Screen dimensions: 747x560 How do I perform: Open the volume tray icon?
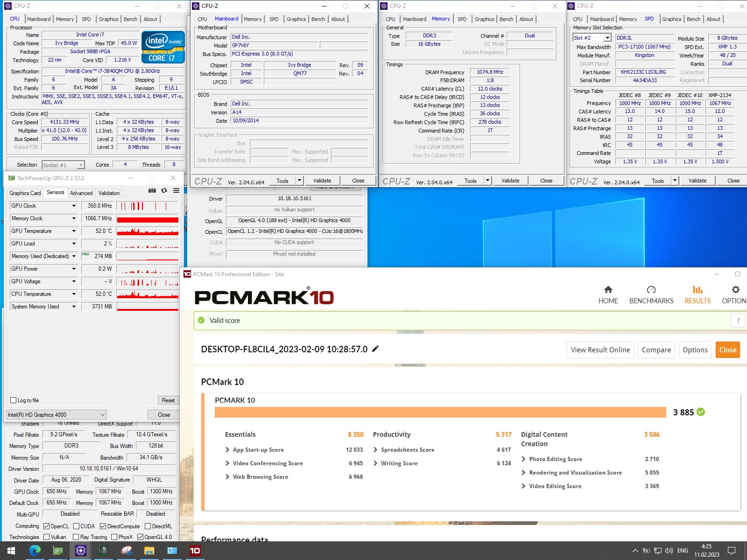(669, 551)
